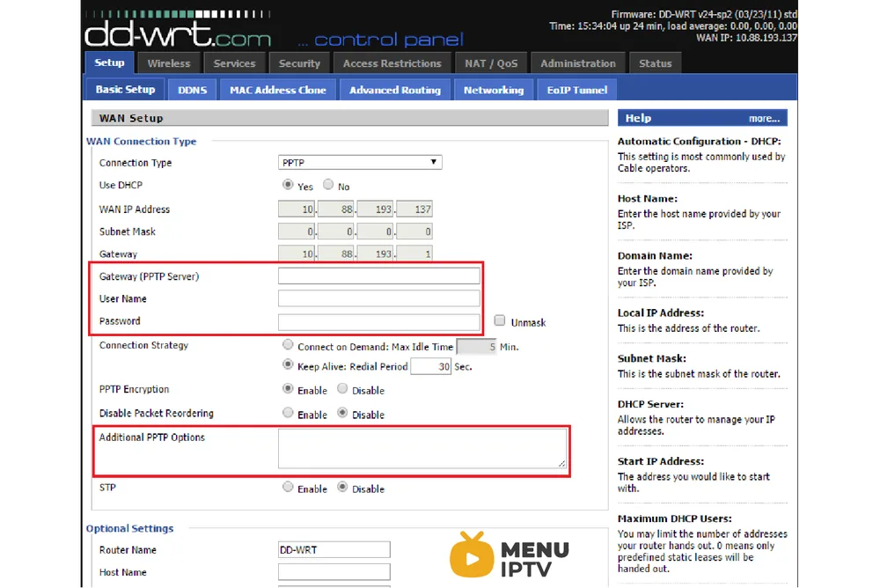Image resolution: width=880 pixels, height=588 pixels.
Task: Click the Optional Settings heading
Action: click(x=129, y=528)
